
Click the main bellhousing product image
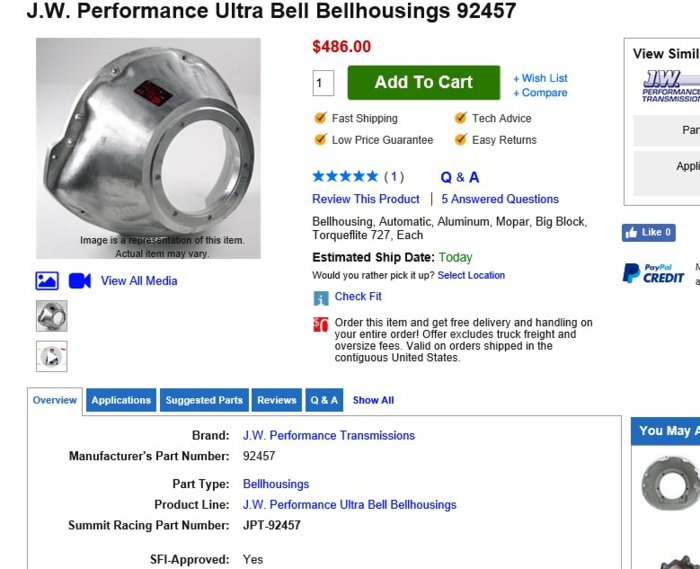[148, 148]
